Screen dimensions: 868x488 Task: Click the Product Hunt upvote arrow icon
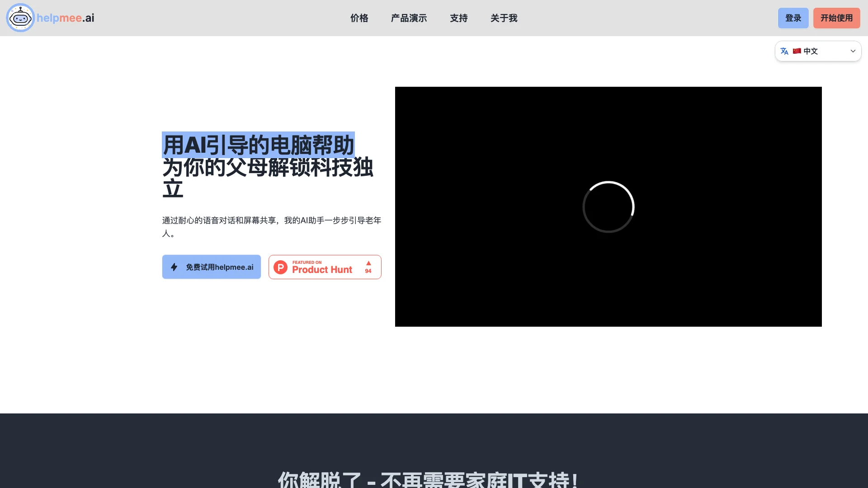(368, 263)
